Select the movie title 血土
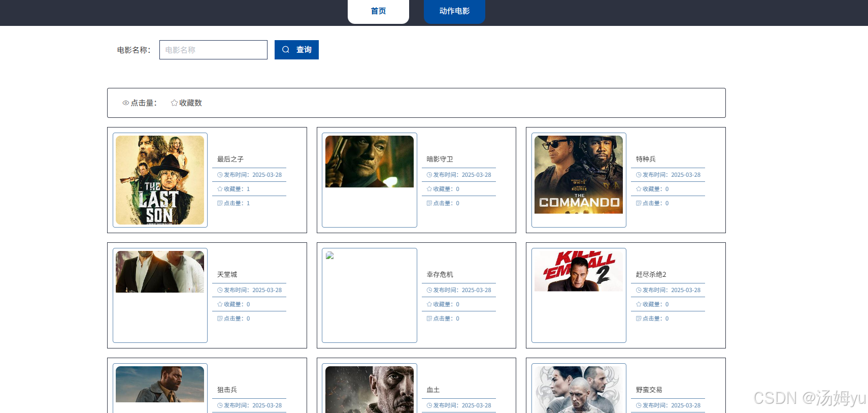 pyautogui.click(x=433, y=390)
